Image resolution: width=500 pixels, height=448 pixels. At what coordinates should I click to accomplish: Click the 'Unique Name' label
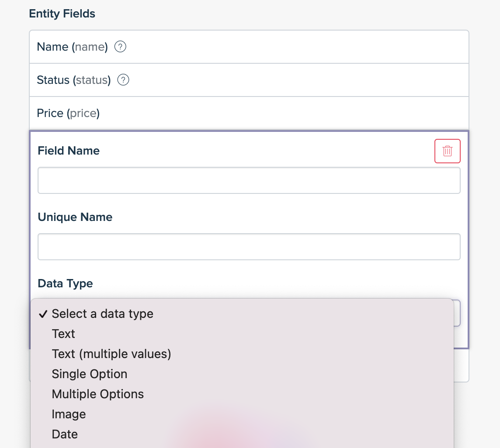[x=75, y=217]
